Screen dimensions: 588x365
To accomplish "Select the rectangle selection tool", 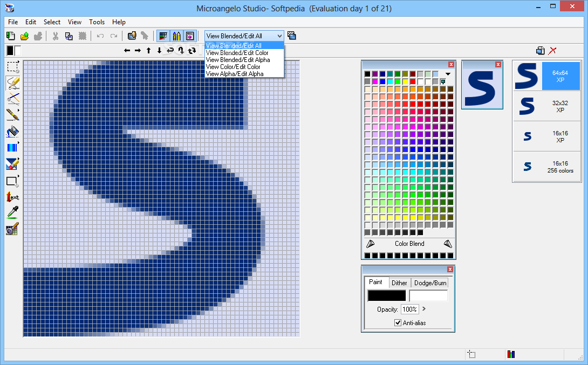I will 13,67.
